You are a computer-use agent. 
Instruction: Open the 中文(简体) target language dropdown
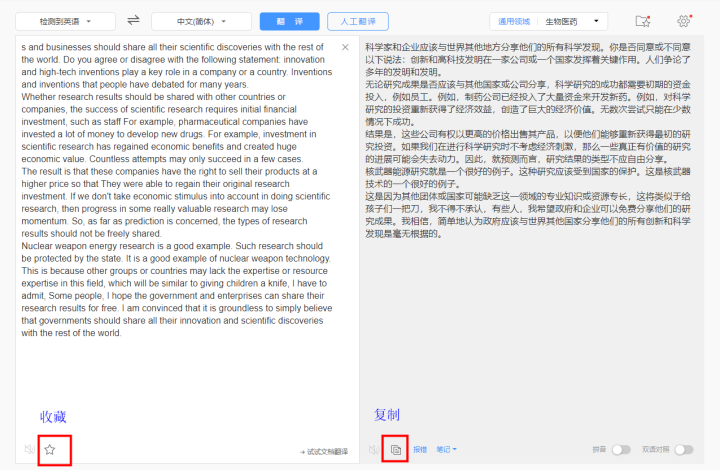(x=201, y=22)
